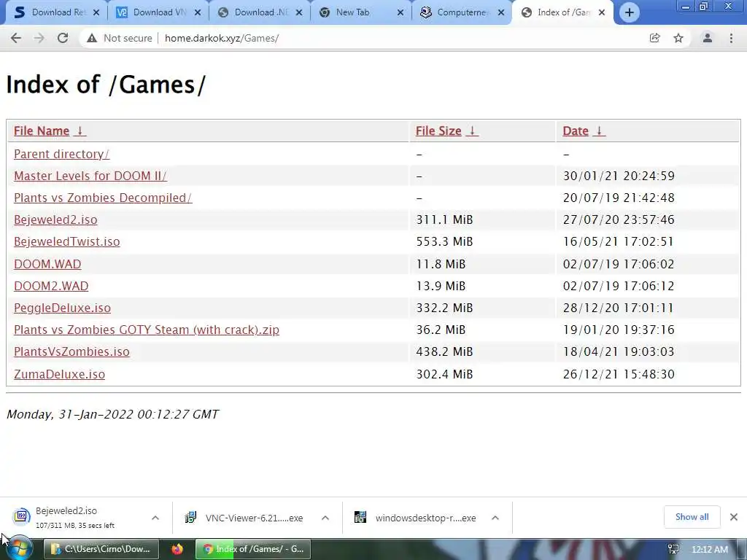This screenshot has height=560, width=747.
Task: Click the 553.3 MiB size cell
Action: point(444,241)
